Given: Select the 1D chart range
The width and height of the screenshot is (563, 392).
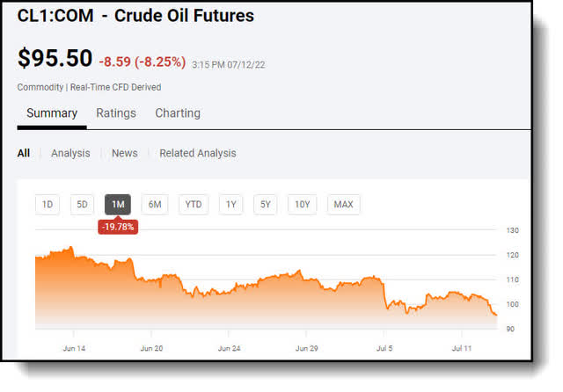Looking at the screenshot, I should click(x=48, y=205).
